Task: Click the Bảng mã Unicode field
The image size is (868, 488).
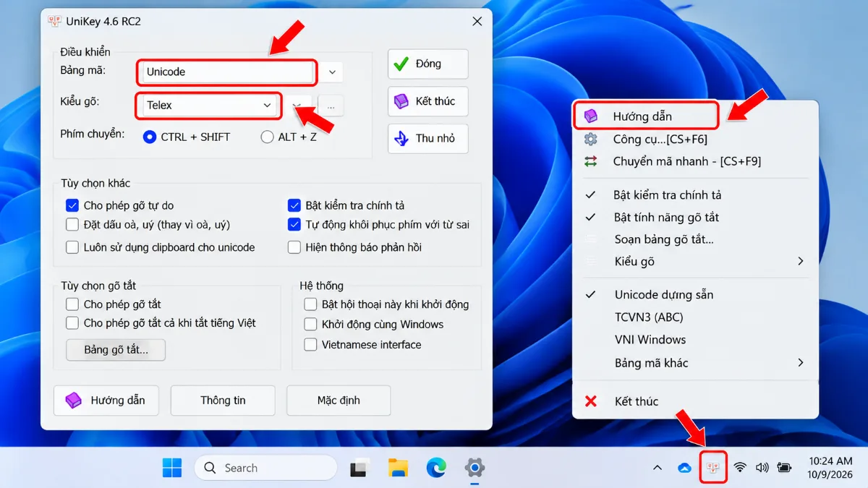Action: 226,72
